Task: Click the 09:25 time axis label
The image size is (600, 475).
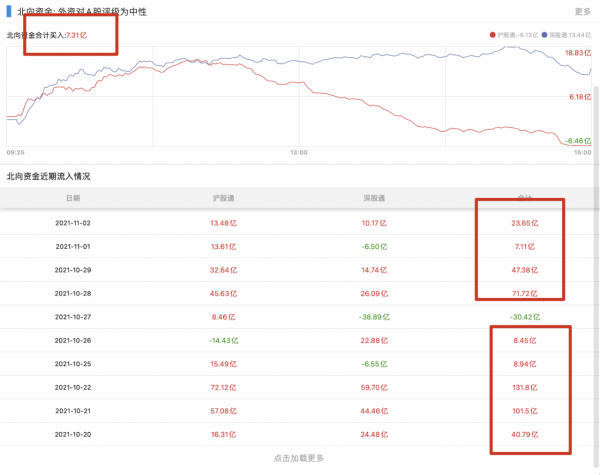Action: coord(16,153)
